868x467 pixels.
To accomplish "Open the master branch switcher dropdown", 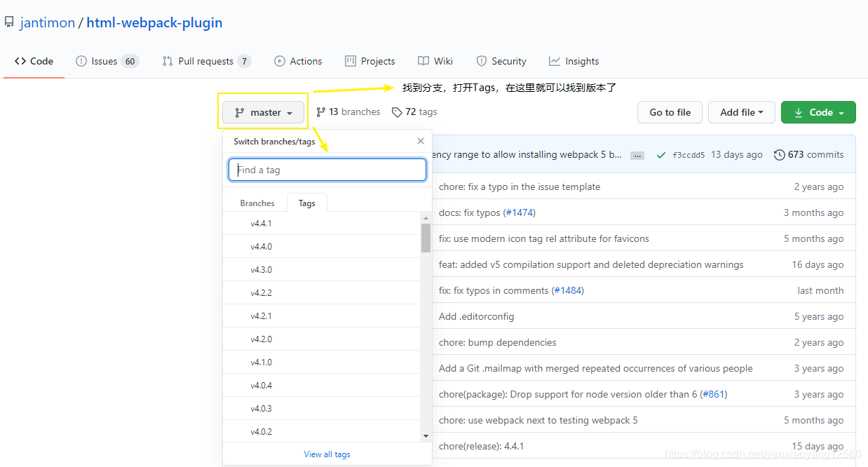I will pyautogui.click(x=263, y=112).
